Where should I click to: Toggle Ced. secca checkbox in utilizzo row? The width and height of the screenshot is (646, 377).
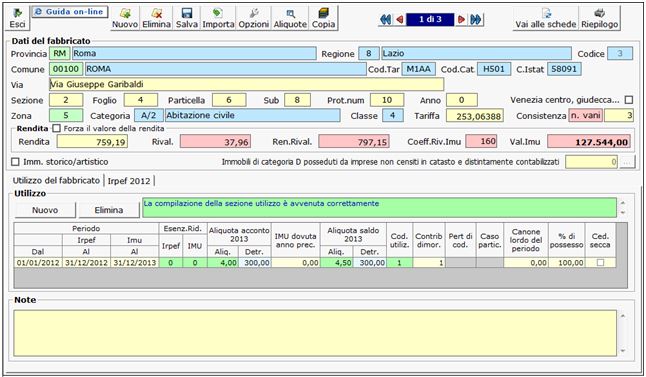click(x=600, y=262)
